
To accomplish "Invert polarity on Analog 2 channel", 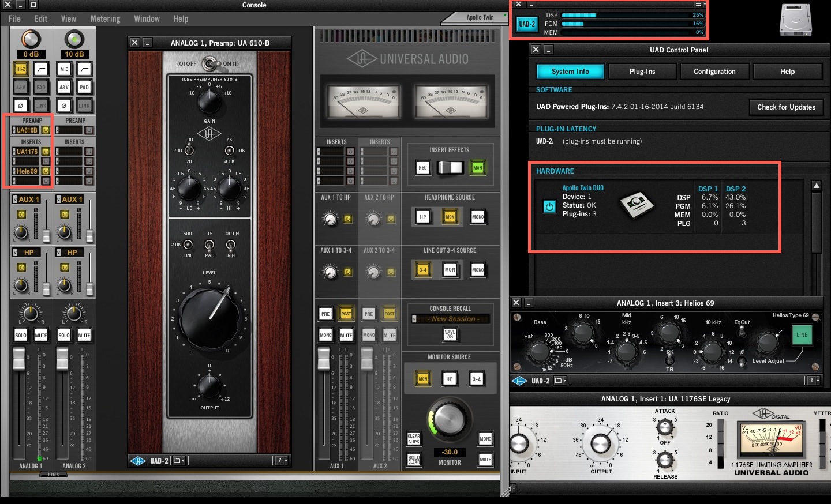I will 64,106.
